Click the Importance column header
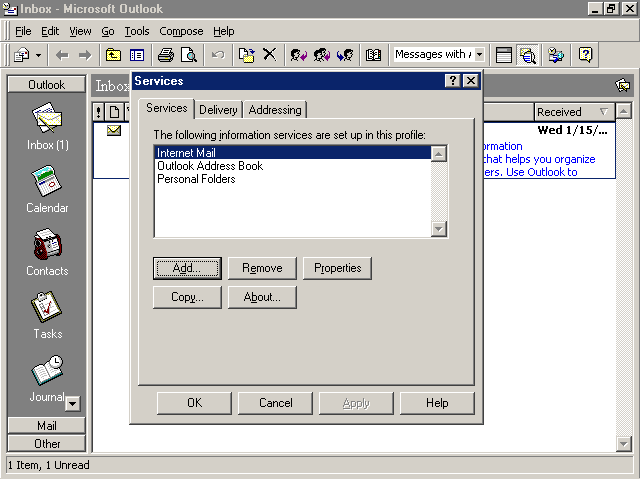Image resolution: width=640 pixels, height=480 pixels. (98, 112)
